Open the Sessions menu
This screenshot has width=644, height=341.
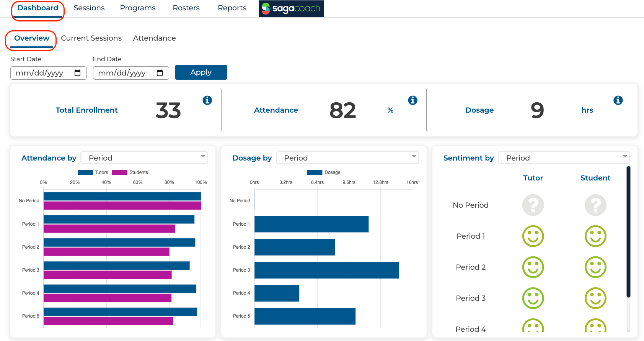[x=89, y=8]
